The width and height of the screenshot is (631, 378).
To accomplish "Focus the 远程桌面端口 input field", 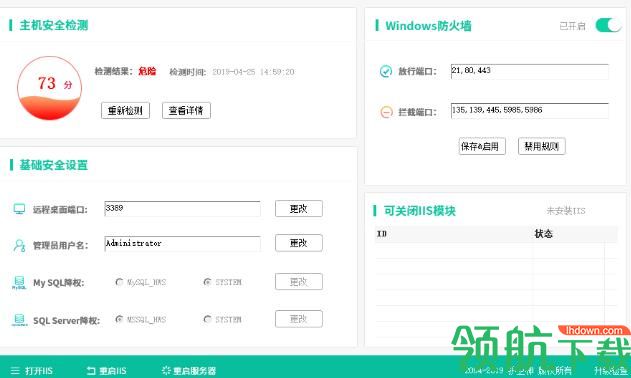I will 182,209.
